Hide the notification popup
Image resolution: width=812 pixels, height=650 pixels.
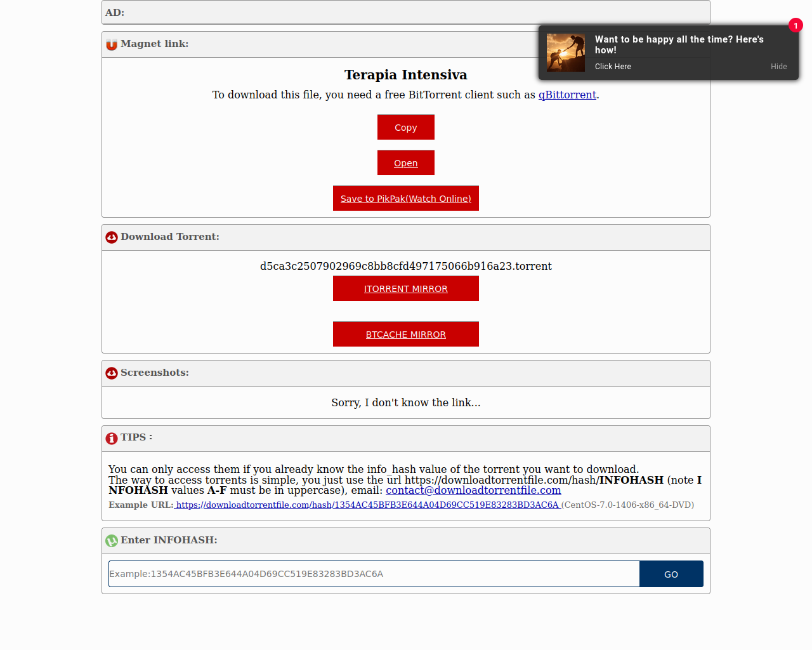(779, 67)
